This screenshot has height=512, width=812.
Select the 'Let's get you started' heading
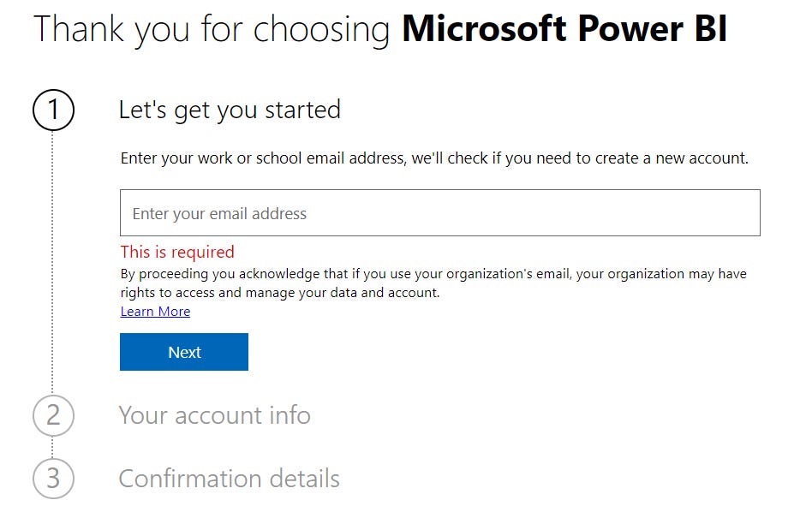[x=231, y=110]
